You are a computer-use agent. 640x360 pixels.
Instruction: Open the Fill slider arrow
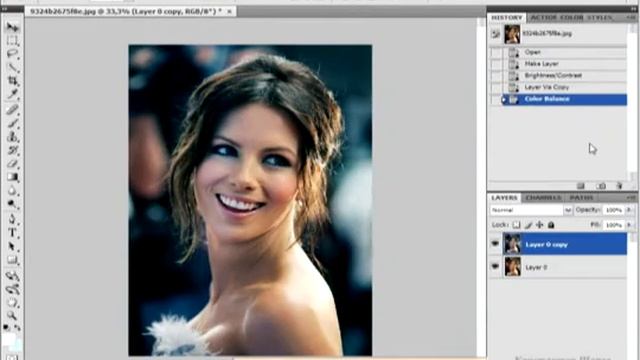(629, 225)
